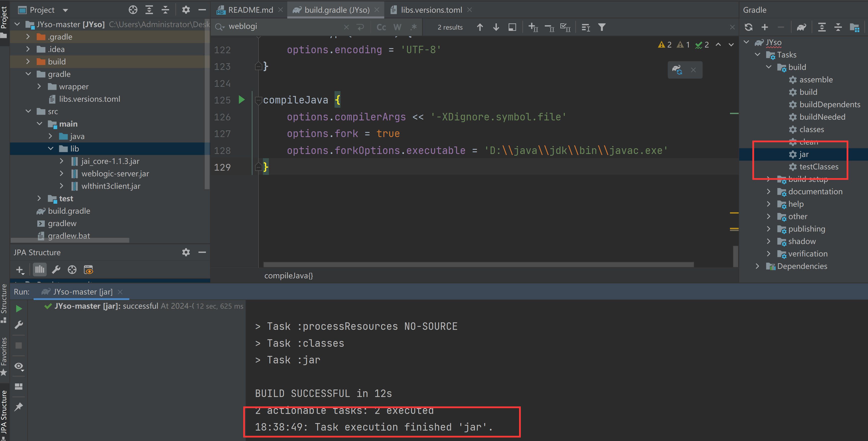Toggle tasks executions view eye icon
The height and width of the screenshot is (441, 868).
19,366
